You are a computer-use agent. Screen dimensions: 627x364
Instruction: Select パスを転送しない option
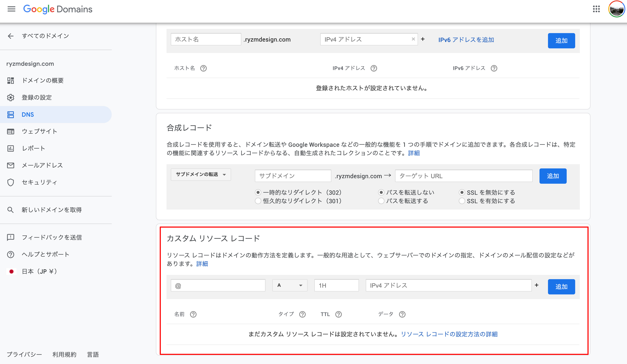[x=381, y=192]
